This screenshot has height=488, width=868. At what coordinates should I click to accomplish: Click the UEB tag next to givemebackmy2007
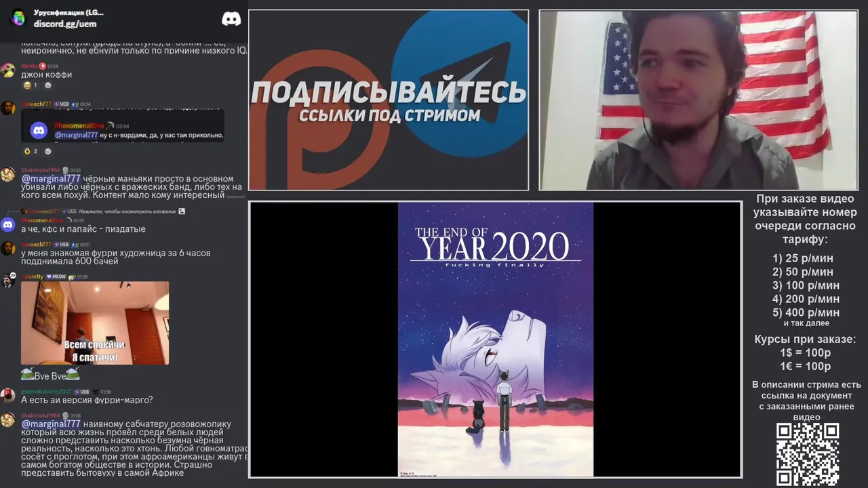coord(82,392)
